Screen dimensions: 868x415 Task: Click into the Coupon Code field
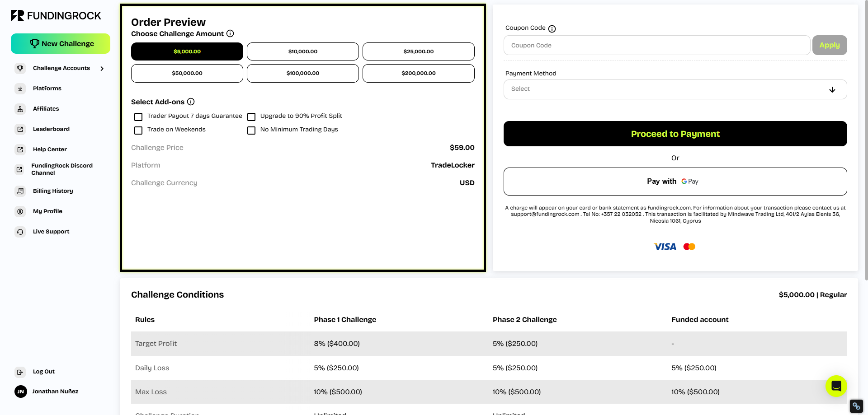656,45
